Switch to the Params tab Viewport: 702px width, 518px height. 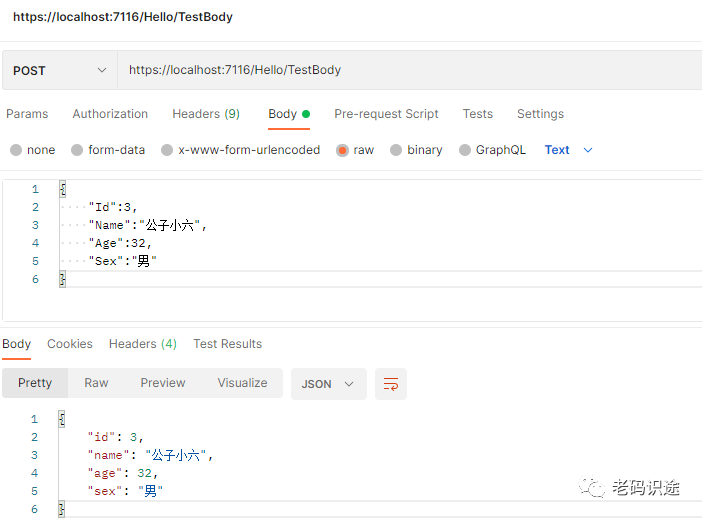(x=27, y=114)
